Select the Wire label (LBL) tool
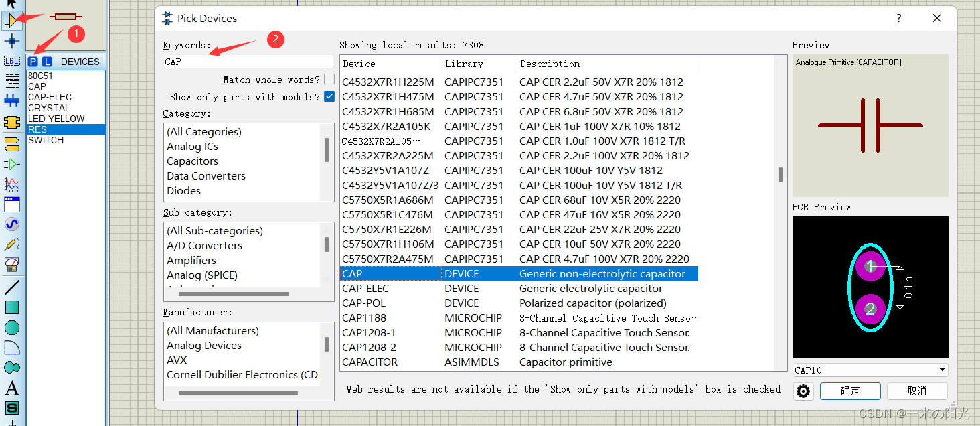The image size is (980, 426). [x=12, y=61]
